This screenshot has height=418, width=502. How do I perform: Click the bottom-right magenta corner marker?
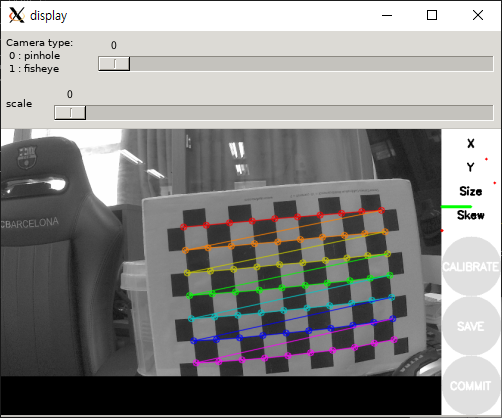pyautogui.click(x=394, y=340)
